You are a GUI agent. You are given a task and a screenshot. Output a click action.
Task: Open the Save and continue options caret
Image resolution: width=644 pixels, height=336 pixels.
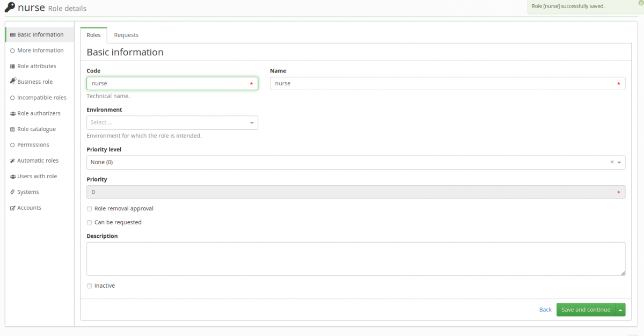click(620, 310)
